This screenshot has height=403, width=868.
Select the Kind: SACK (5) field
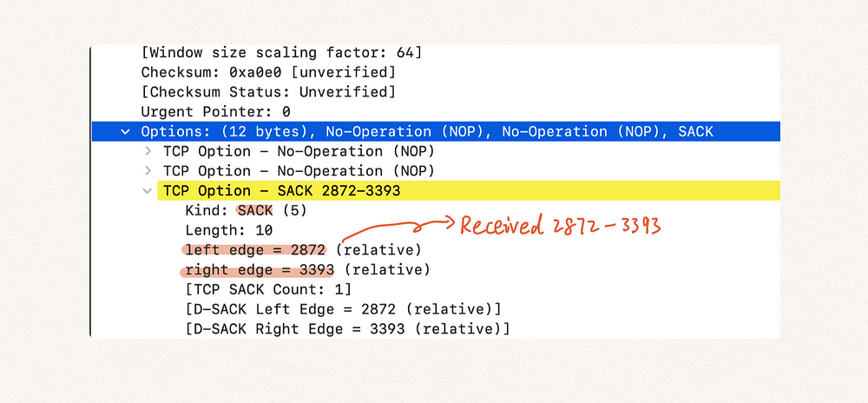click(246, 210)
